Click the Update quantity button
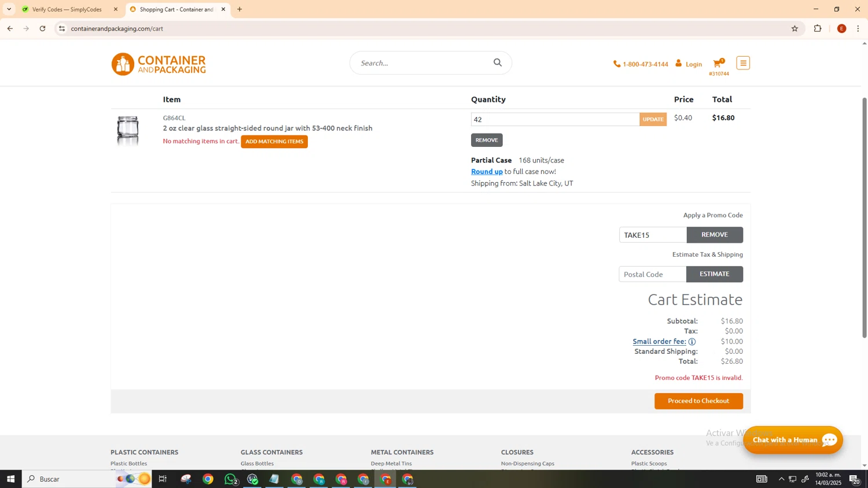Image resolution: width=868 pixels, height=488 pixels. (x=653, y=120)
